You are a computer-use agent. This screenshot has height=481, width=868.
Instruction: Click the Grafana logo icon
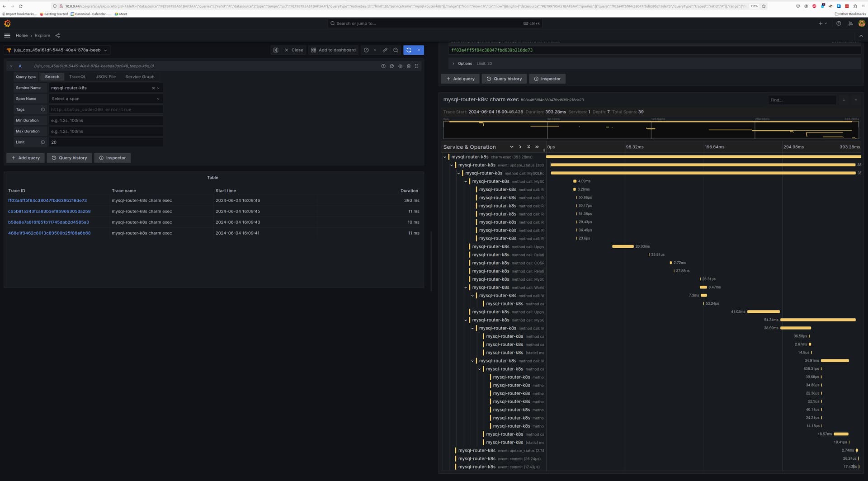click(x=7, y=24)
